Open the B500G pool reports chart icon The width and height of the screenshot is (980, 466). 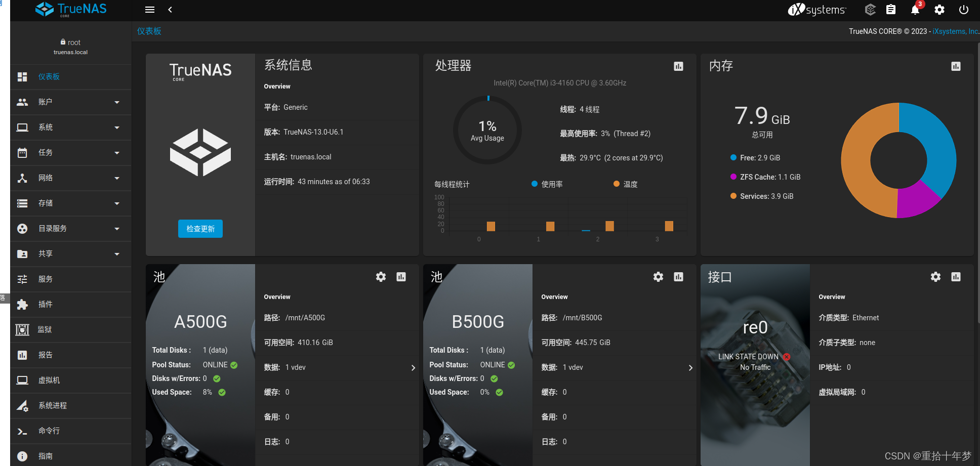tap(678, 277)
